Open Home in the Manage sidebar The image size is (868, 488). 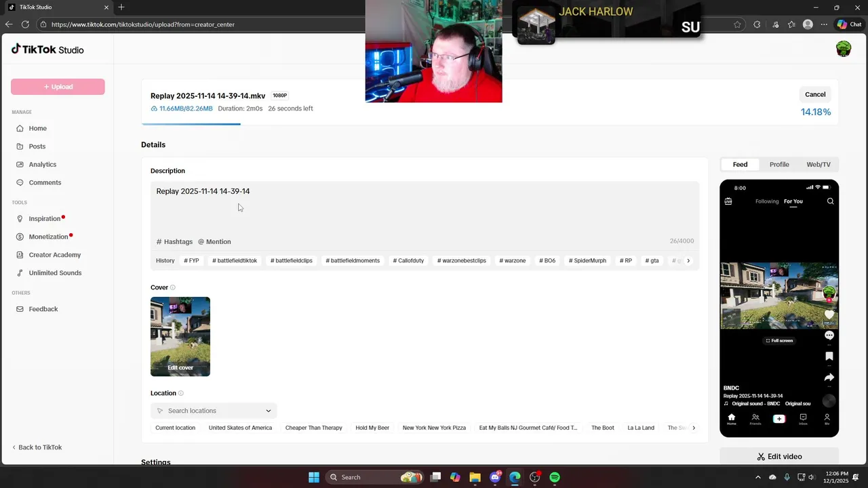(x=38, y=128)
